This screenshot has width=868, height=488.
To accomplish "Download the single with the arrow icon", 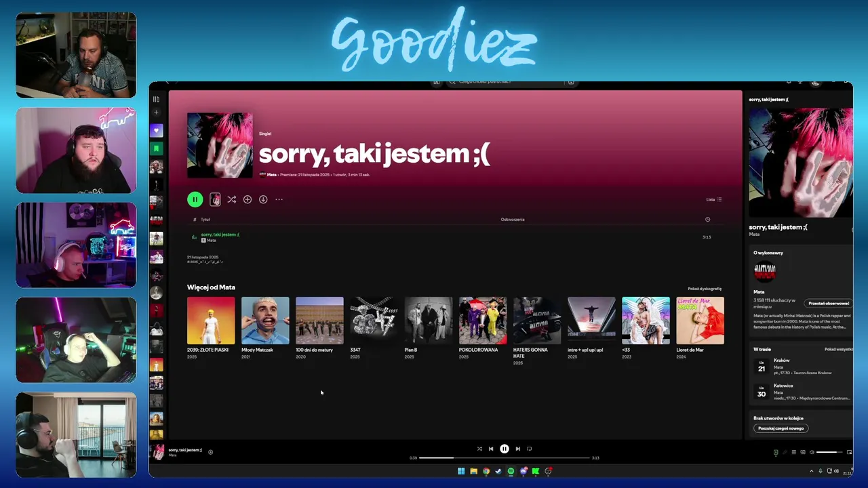I will [263, 199].
